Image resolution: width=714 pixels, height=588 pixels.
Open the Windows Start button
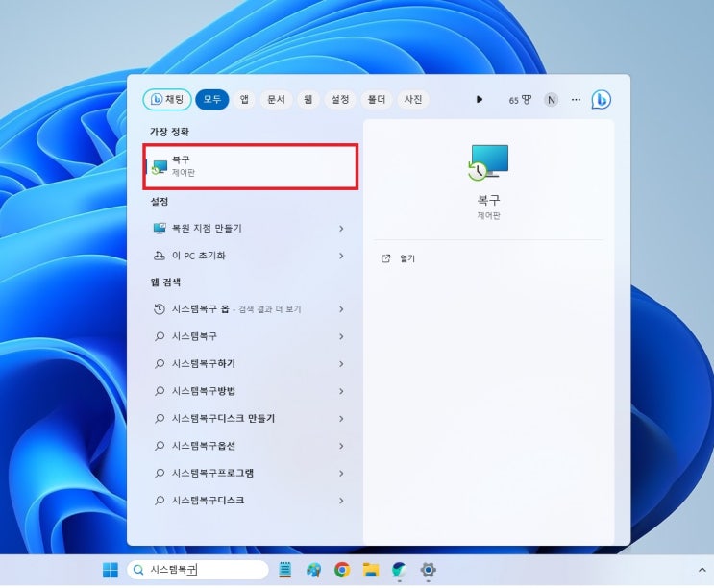coord(110,570)
